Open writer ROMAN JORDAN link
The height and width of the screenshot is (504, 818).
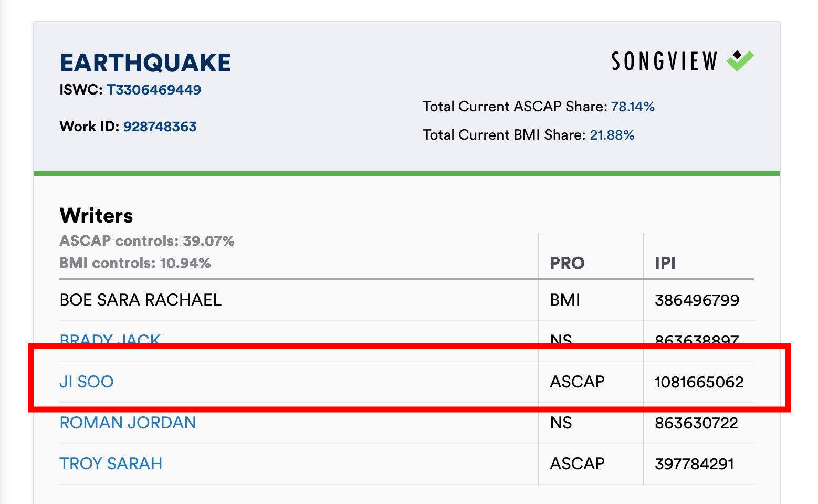tap(128, 423)
